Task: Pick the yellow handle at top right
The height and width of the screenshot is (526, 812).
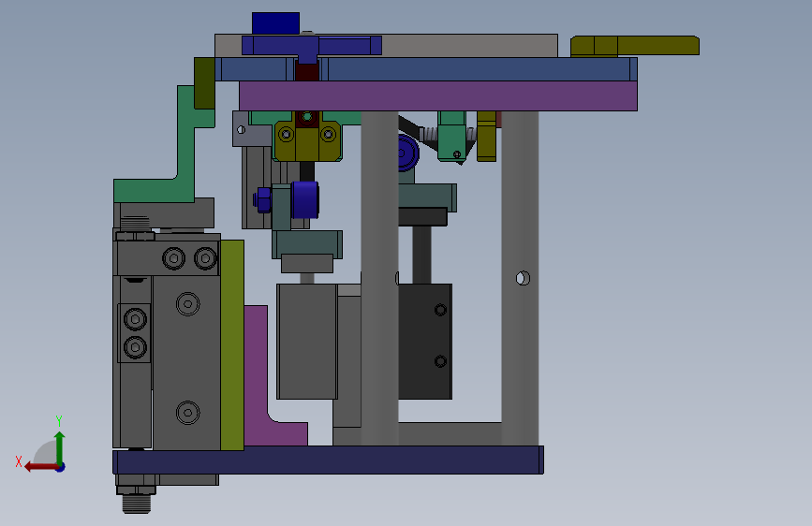Action: pyautogui.click(x=635, y=46)
